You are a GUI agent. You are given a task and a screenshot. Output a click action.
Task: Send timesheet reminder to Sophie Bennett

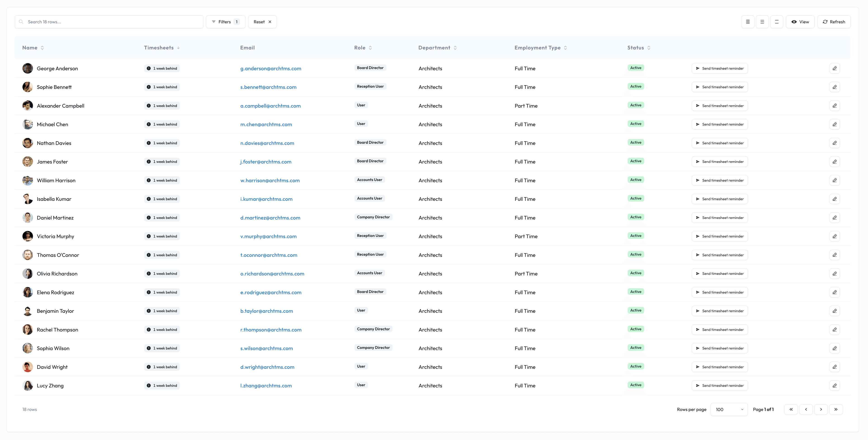click(x=720, y=87)
